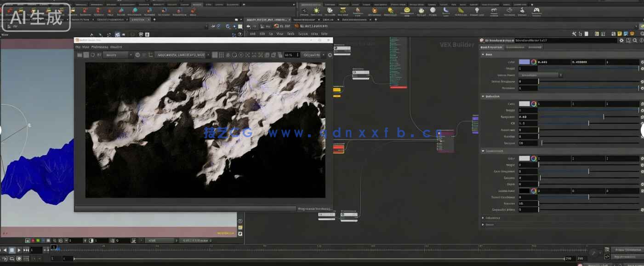The width and height of the screenshot is (644, 266).
Task: Click the render settings gear in the render window toolbar
Action: coord(330,55)
